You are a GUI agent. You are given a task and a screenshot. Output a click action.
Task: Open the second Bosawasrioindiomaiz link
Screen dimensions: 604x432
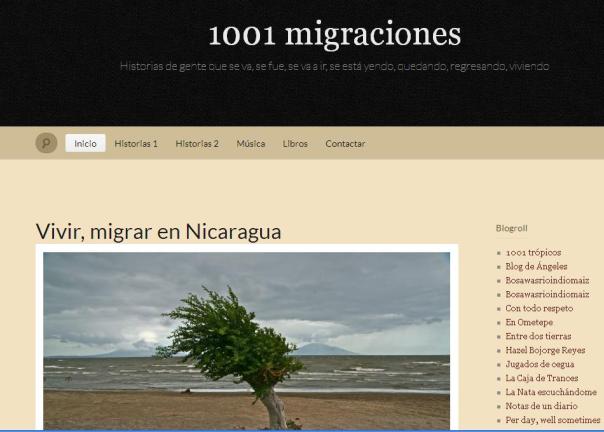pyautogui.click(x=547, y=294)
